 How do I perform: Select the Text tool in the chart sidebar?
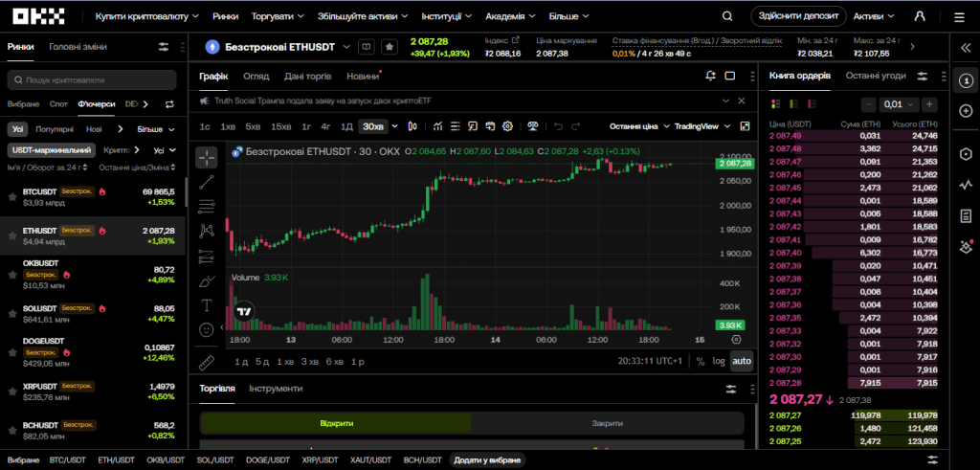[x=207, y=305]
